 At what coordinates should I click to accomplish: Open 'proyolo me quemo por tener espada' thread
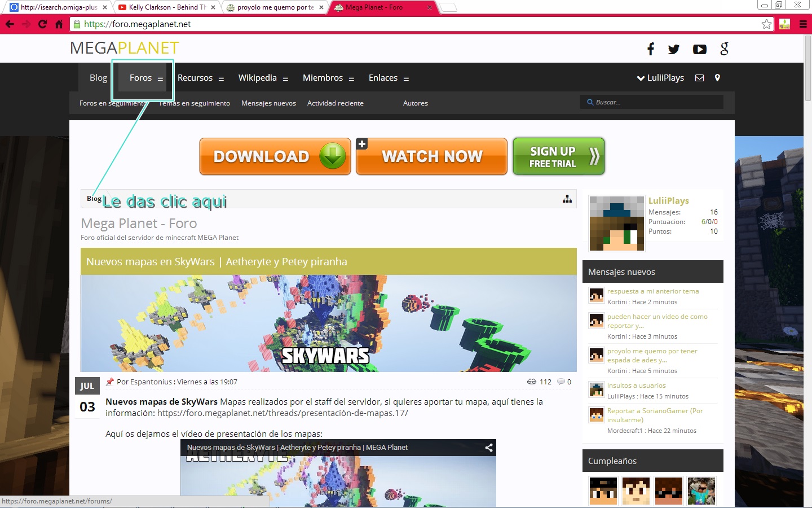click(652, 356)
